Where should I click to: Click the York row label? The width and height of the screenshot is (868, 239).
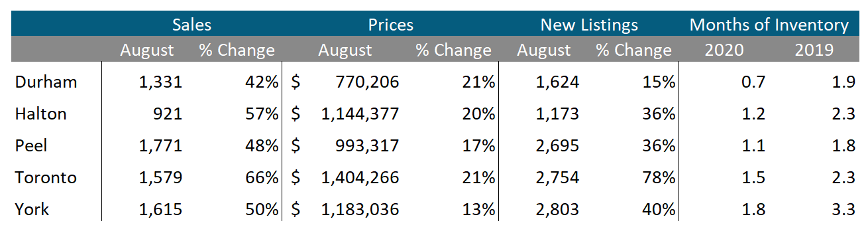click(32, 209)
